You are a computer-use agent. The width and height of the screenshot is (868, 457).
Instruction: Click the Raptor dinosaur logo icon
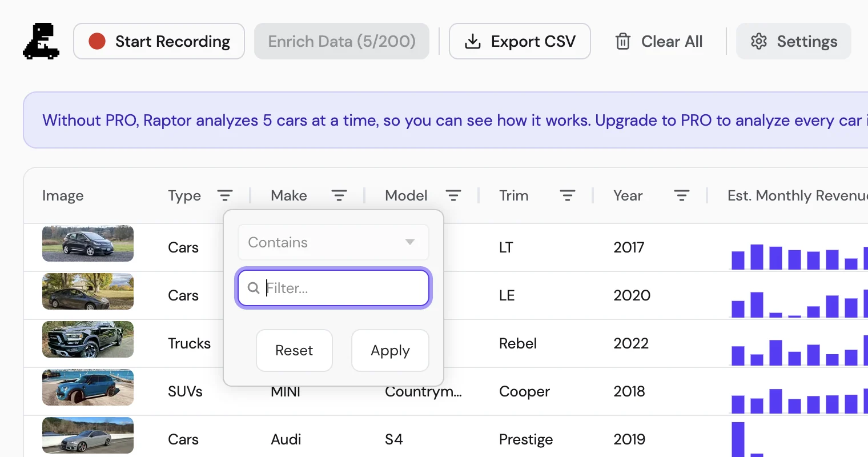(x=41, y=41)
